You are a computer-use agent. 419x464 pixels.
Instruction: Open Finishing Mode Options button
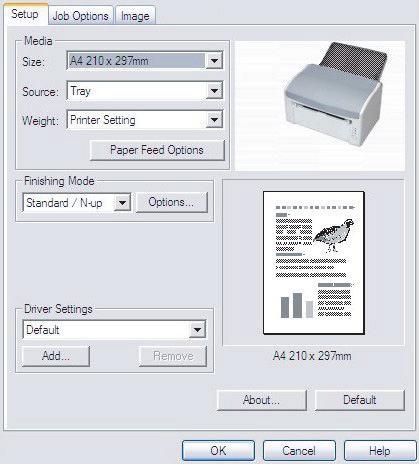(172, 202)
